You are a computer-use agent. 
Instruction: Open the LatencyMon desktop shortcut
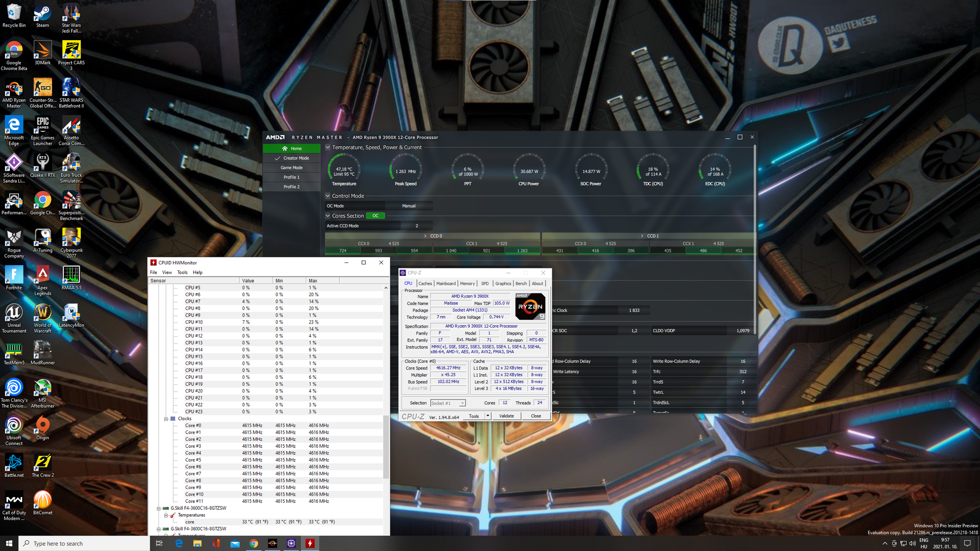pos(71,315)
